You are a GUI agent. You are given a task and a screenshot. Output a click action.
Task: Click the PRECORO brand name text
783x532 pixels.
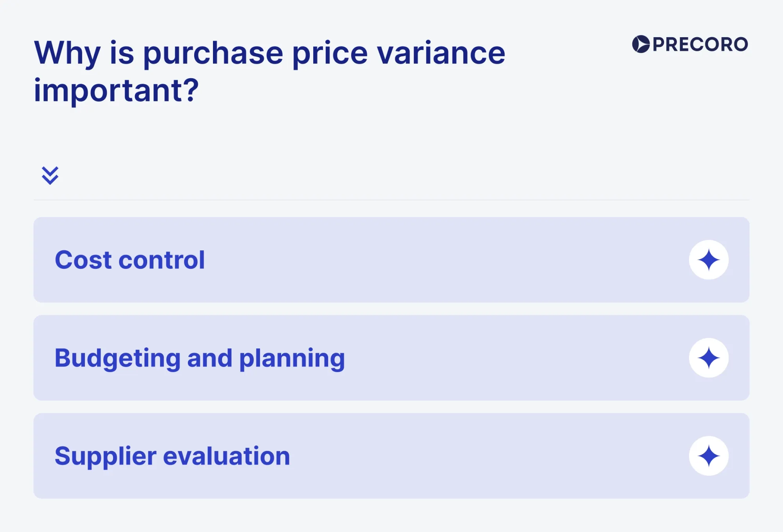[x=700, y=45]
